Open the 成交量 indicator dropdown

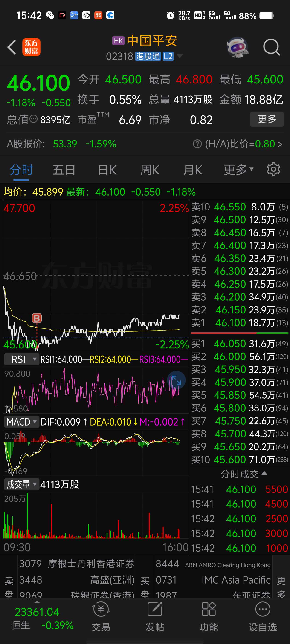(22, 484)
